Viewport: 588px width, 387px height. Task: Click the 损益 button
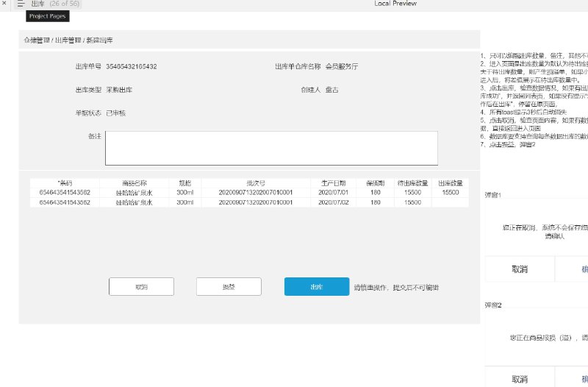(229, 287)
